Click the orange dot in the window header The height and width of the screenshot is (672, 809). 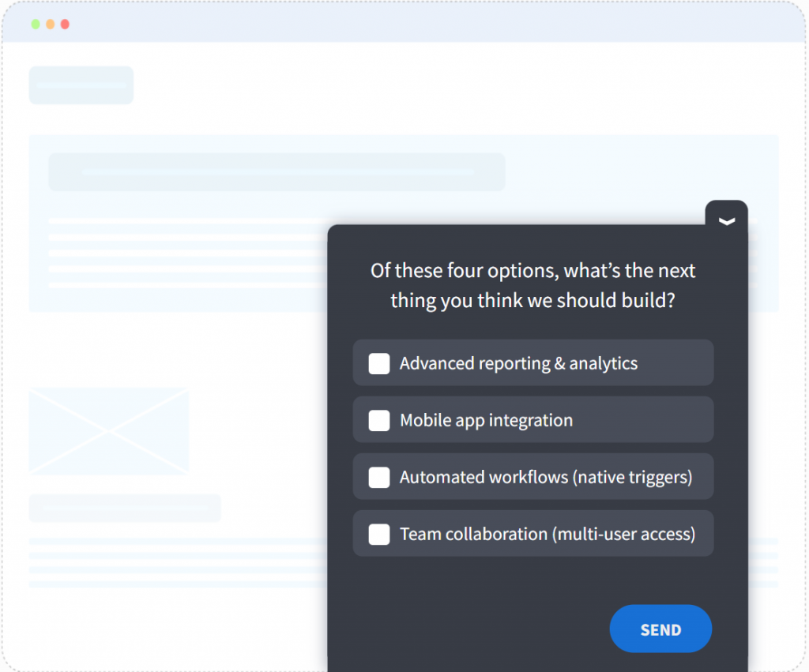click(x=51, y=24)
